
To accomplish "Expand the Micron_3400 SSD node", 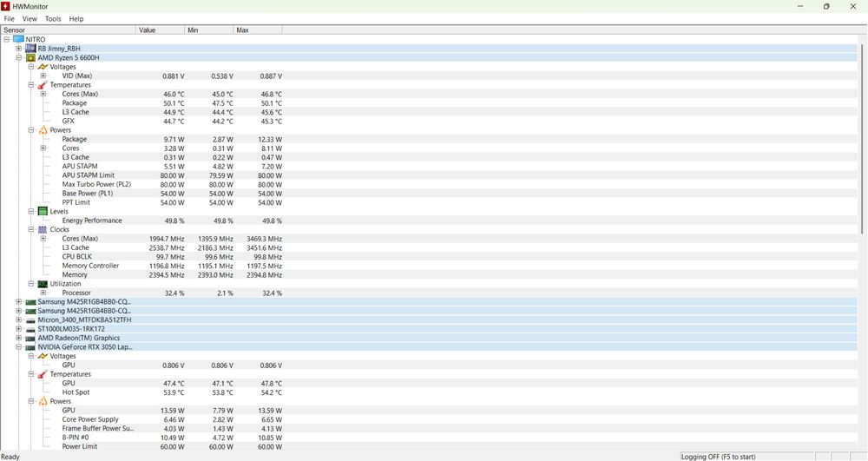I will [x=19, y=319].
